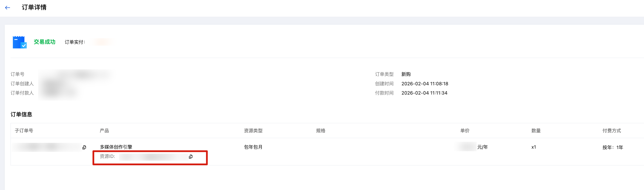
Task: Click the 数量 column header
Action: coord(536,131)
